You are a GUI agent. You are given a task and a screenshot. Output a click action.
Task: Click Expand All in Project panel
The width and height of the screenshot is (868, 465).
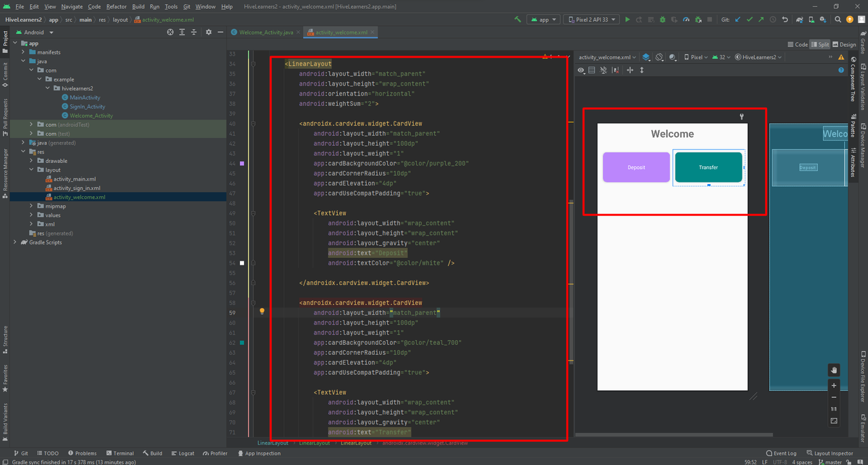click(x=182, y=32)
